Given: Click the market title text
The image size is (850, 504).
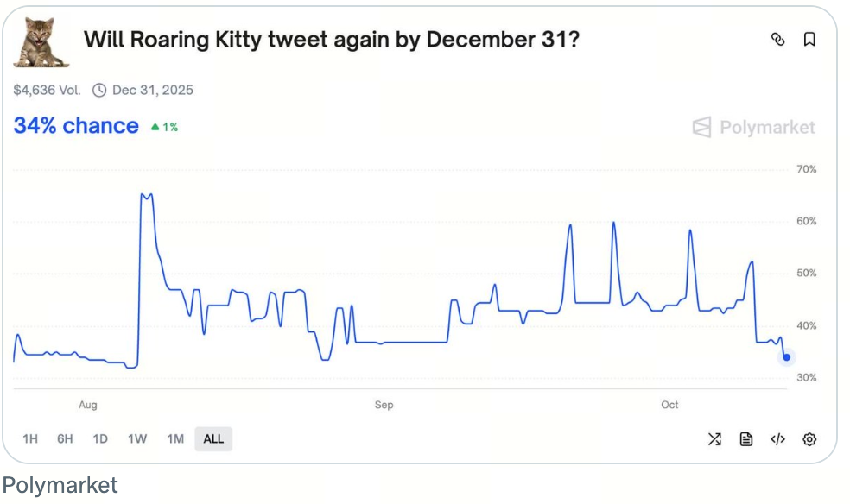Looking at the screenshot, I should pos(331,40).
